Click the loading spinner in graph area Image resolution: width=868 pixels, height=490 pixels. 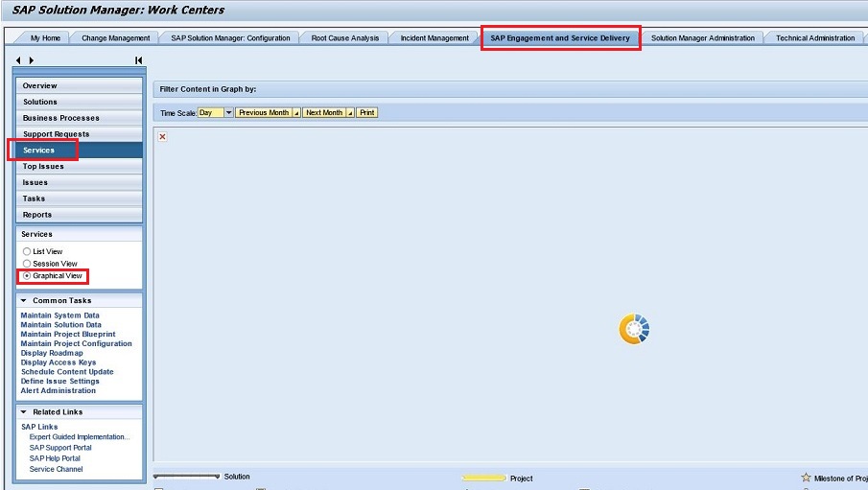pos(634,329)
